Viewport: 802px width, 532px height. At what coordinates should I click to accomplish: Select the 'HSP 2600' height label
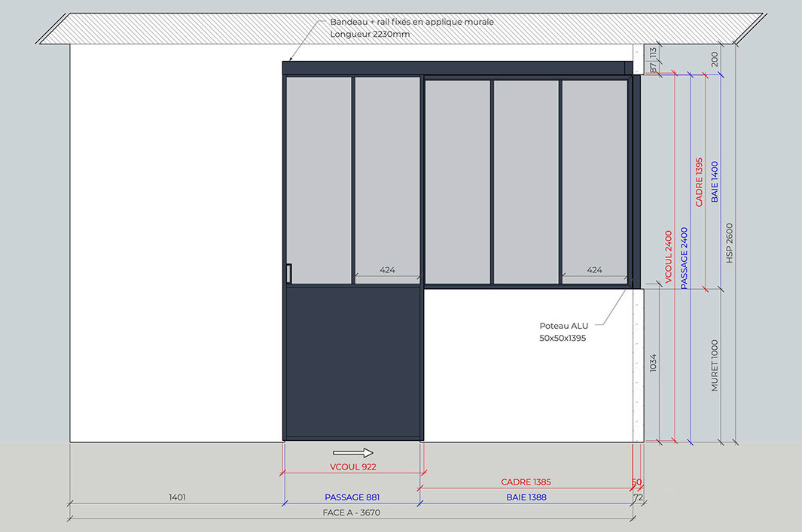730,243
